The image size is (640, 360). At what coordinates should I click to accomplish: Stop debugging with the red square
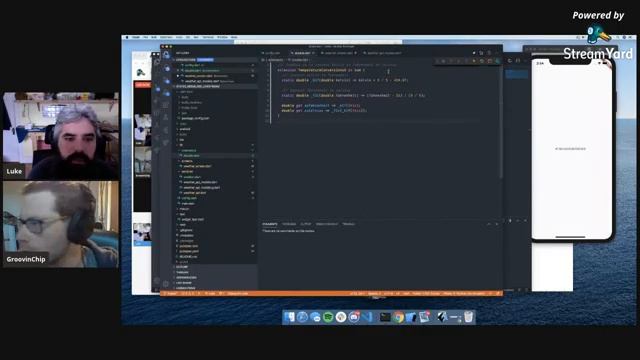pyautogui.click(x=490, y=61)
